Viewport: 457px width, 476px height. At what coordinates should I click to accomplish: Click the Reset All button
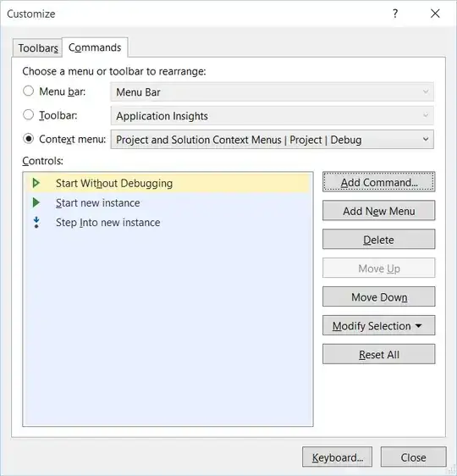coord(378,354)
